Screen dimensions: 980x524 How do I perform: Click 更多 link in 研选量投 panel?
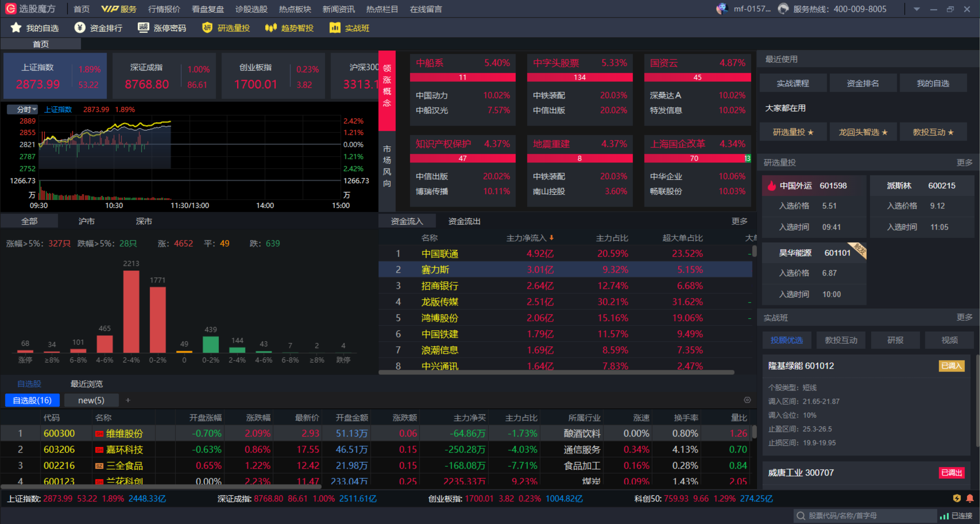tap(964, 162)
